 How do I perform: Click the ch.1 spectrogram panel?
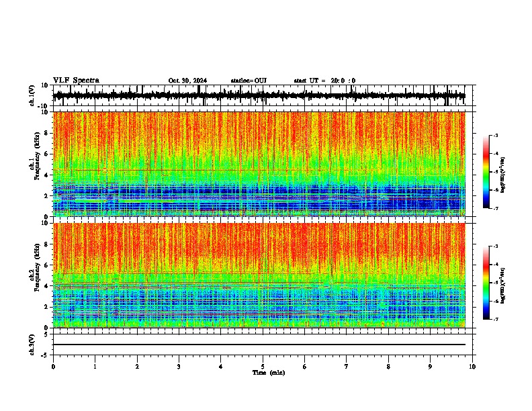click(259, 164)
